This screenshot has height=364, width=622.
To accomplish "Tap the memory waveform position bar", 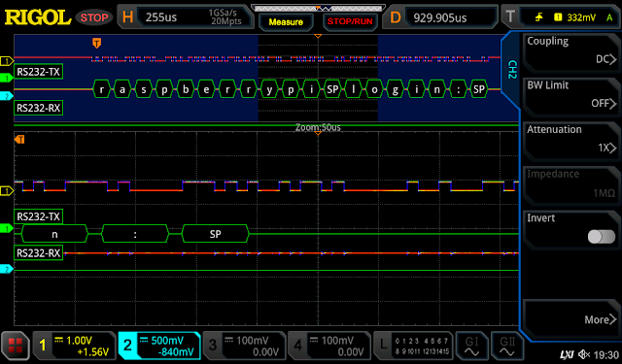I will pos(318,8).
